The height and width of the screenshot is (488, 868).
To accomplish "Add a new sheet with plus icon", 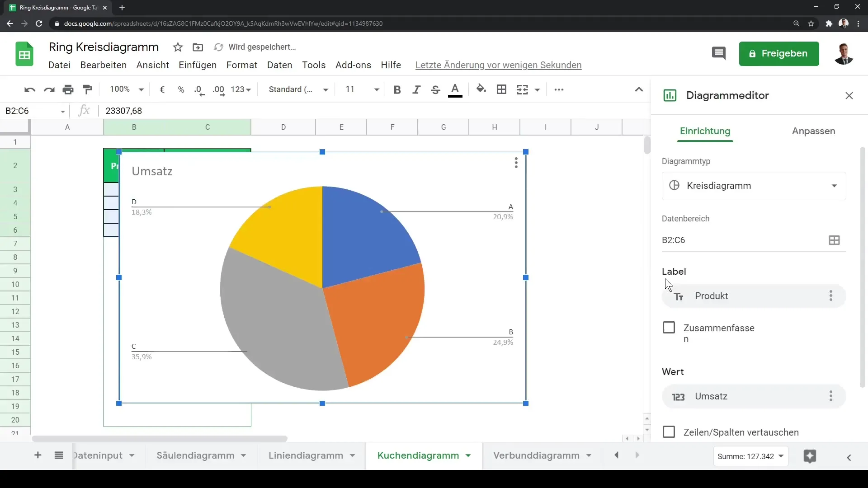I will pos(38,455).
